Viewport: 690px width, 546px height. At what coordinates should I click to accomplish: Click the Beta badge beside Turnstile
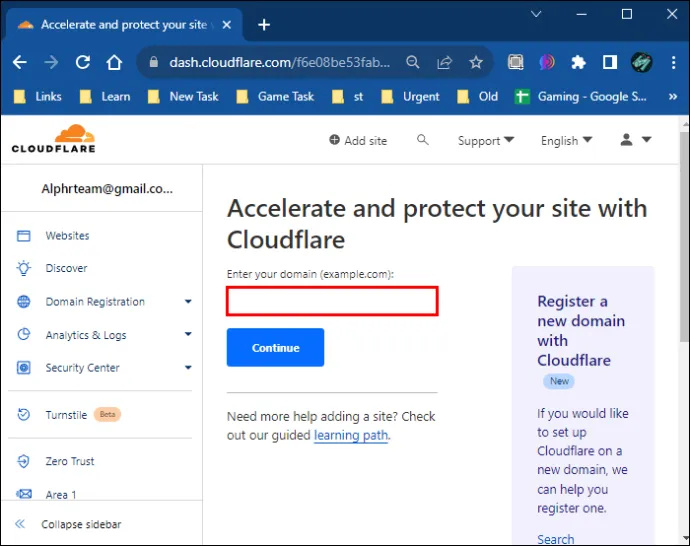point(107,414)
